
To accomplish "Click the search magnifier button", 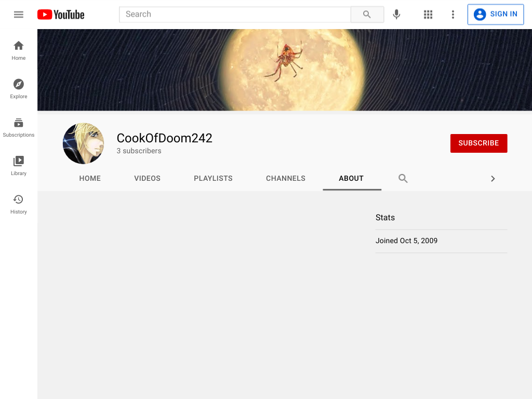I will 367,14.
